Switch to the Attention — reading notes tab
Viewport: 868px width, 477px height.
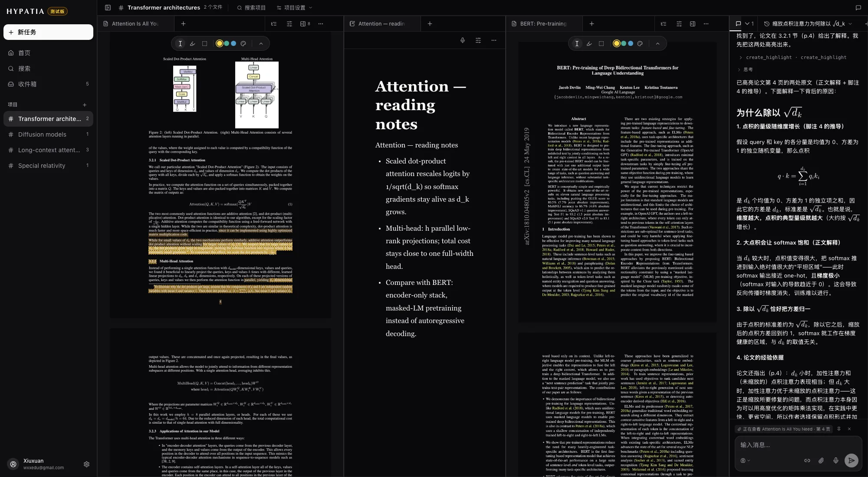tap(382, 24)
